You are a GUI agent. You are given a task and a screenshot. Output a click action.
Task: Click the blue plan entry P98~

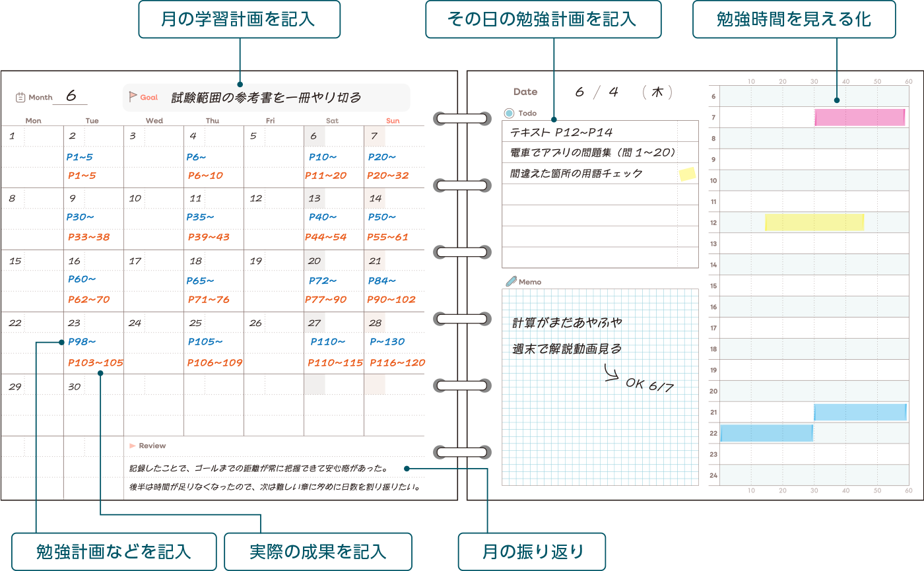[82, 341]
